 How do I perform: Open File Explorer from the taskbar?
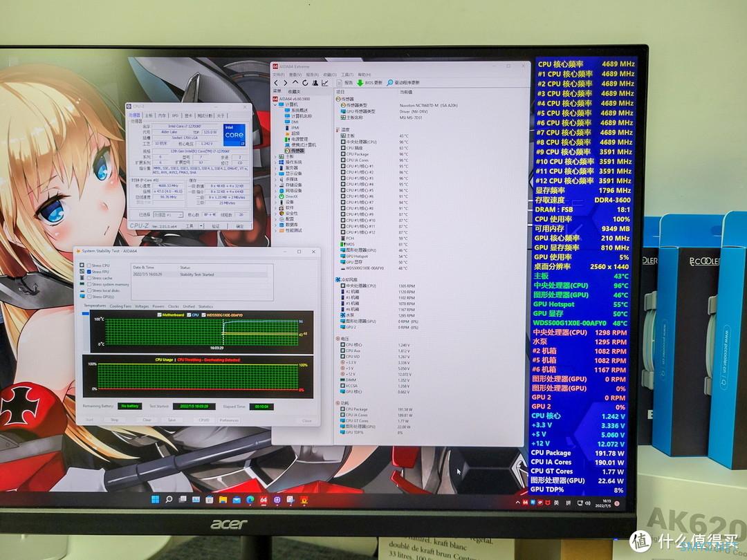pos(223,500)
